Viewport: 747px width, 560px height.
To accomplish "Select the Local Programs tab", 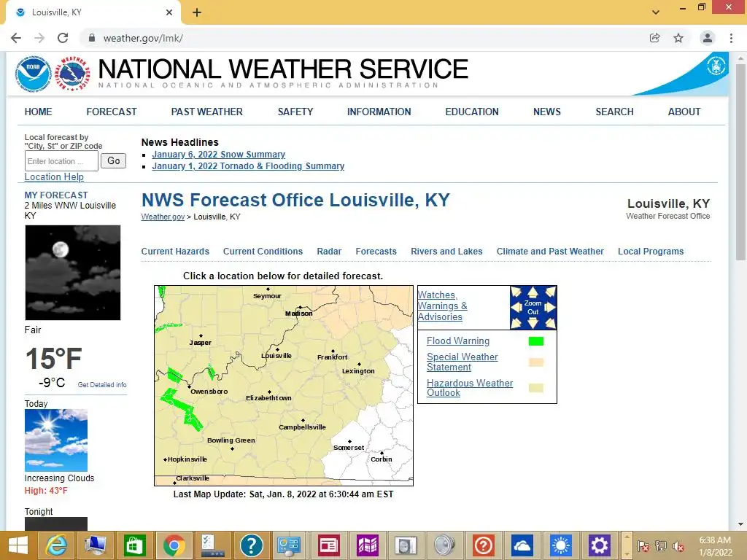I will (x=651, y=252).
